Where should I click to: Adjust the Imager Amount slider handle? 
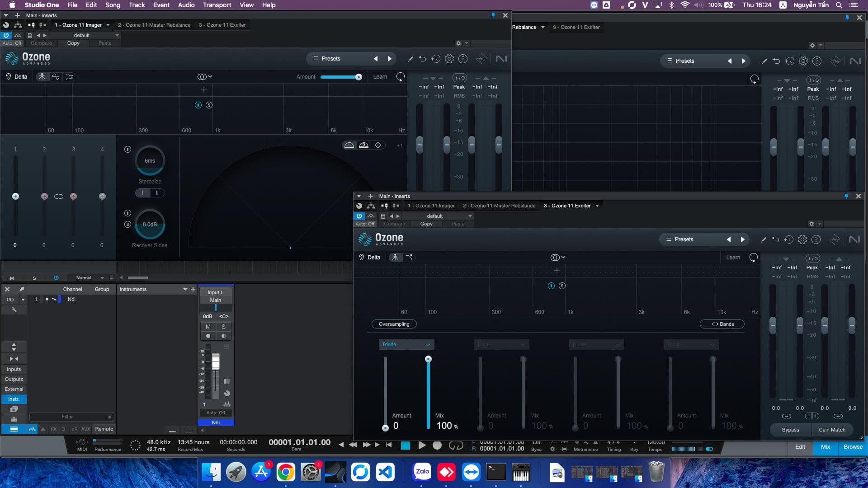(359, 77)
